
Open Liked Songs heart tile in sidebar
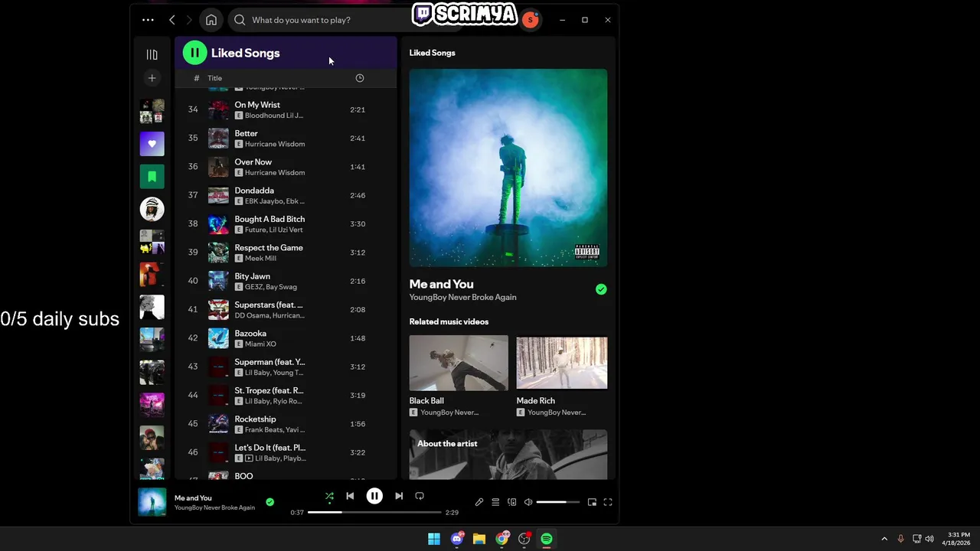152,144
